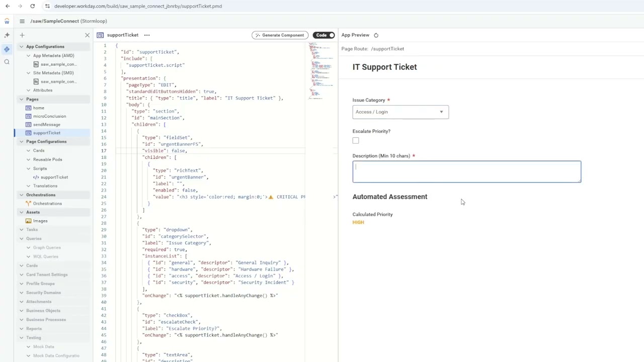
Task: Collapse the Assets section
Action: click(x=22, y=212)
